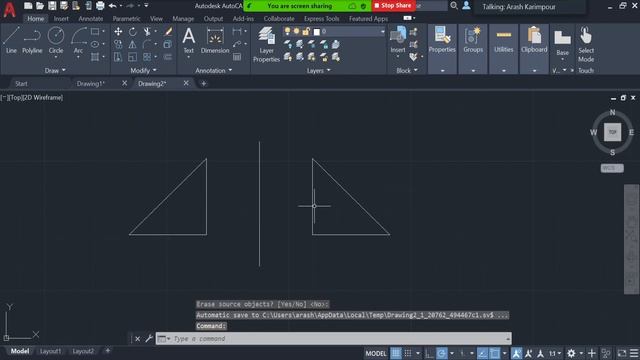640x360 pixels.
Task: Toggle object snap in status bar
Action: [494, 353]
